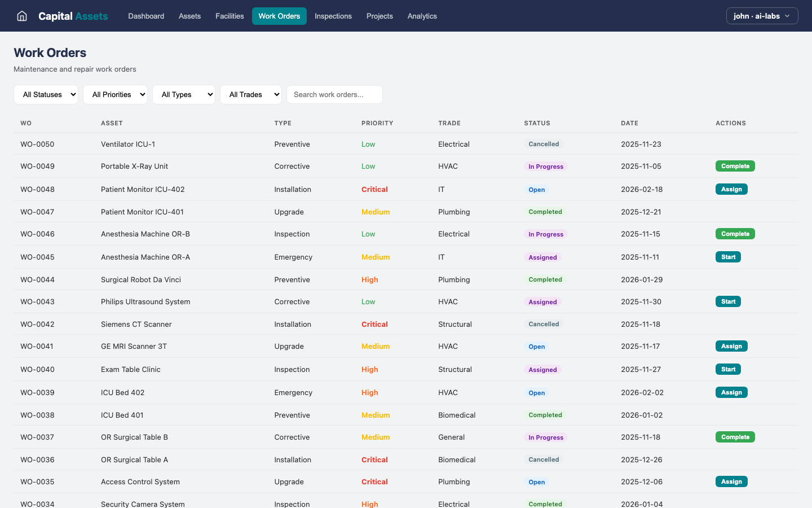Image resolution: width=812 pixels, height=508 pixels.
Task: Assign work order WO-0048 for Patient Monitor ICU-402
Action: pyautogui.click(x=731, y=189)
